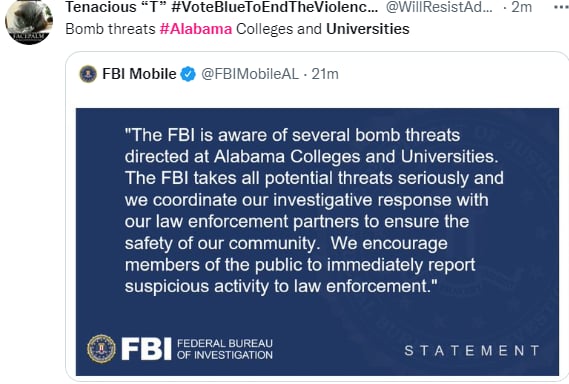Visit the @FBIMobileAL handle
Image resolution: width=569 pixels, height=384 pixels.
tap(250, 74)
